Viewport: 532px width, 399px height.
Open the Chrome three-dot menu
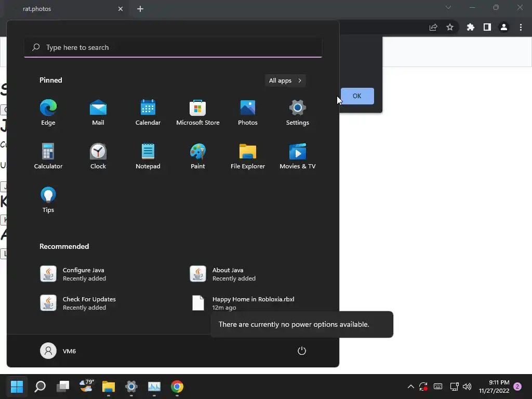(521, 28)
